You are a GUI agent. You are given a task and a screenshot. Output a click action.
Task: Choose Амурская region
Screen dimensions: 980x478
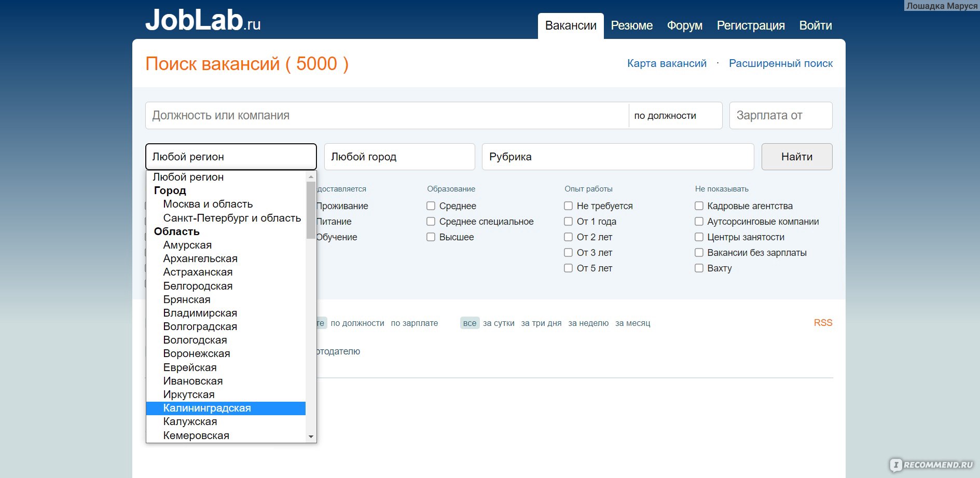click(226, 245)
